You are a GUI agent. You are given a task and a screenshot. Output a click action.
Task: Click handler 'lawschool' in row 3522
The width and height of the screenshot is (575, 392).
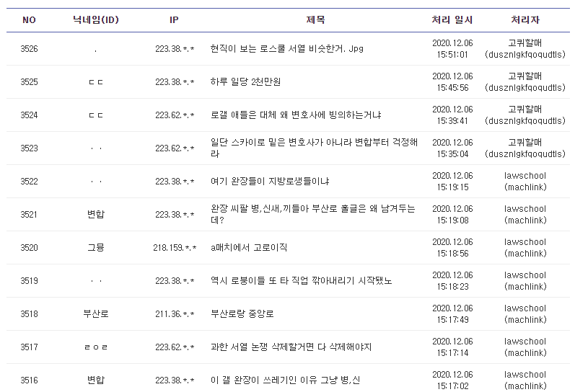(524, 176)
